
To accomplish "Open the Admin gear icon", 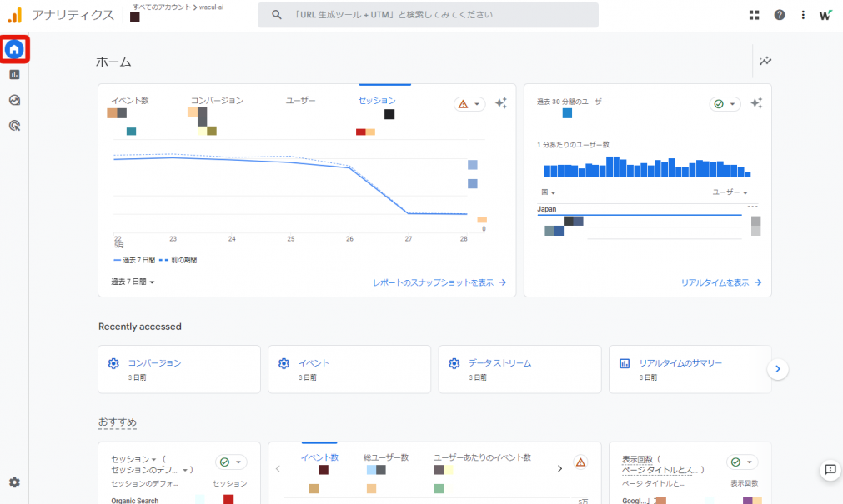I will click(x=14, y=482).
